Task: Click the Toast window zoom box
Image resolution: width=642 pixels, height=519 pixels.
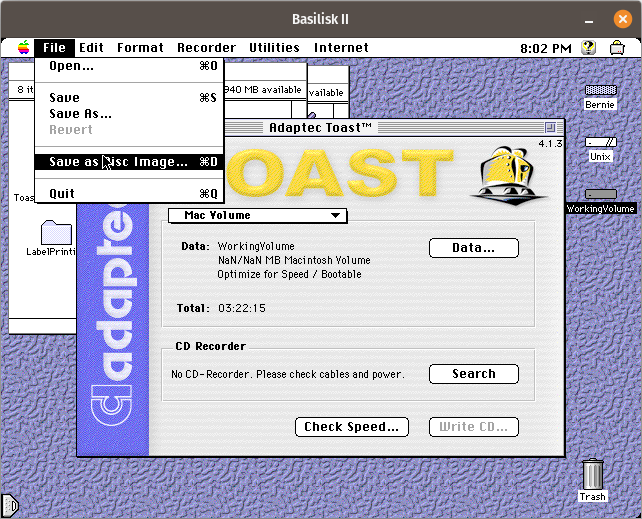Action: click(x=550, y=127)
